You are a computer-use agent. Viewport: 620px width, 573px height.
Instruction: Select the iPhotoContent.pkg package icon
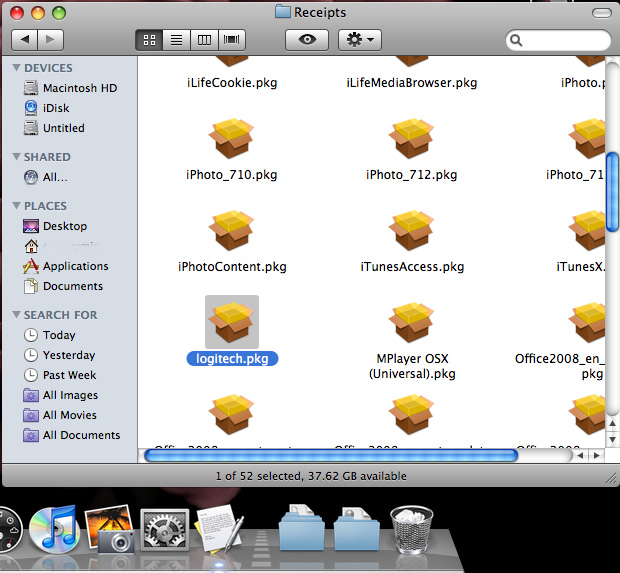pyautogui.click(x=232, y=231)
